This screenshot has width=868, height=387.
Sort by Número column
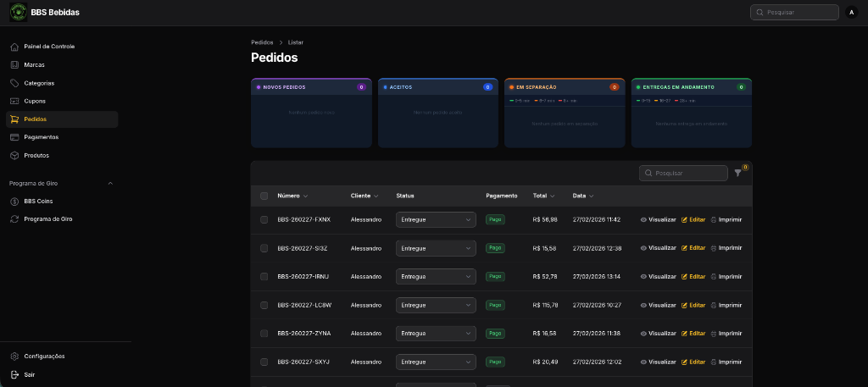point(292,196)
